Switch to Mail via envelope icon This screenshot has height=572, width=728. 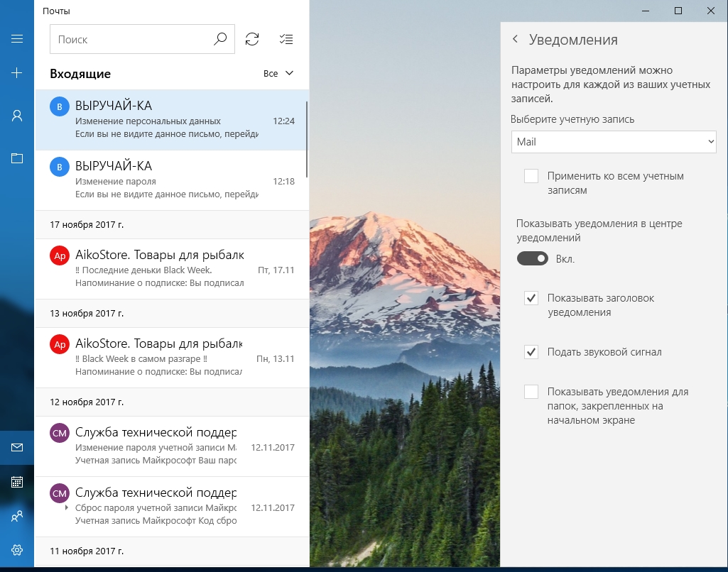(x=17, y=447)
